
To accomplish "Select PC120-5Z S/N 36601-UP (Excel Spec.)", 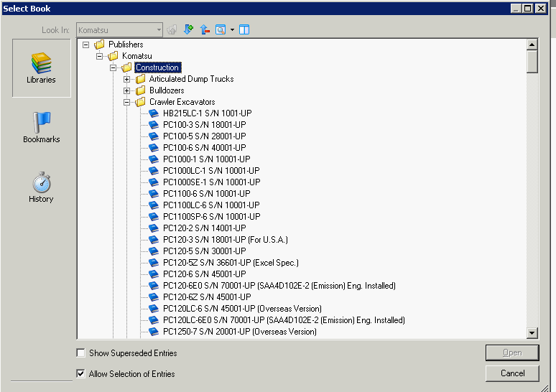I will pos(231,263).
